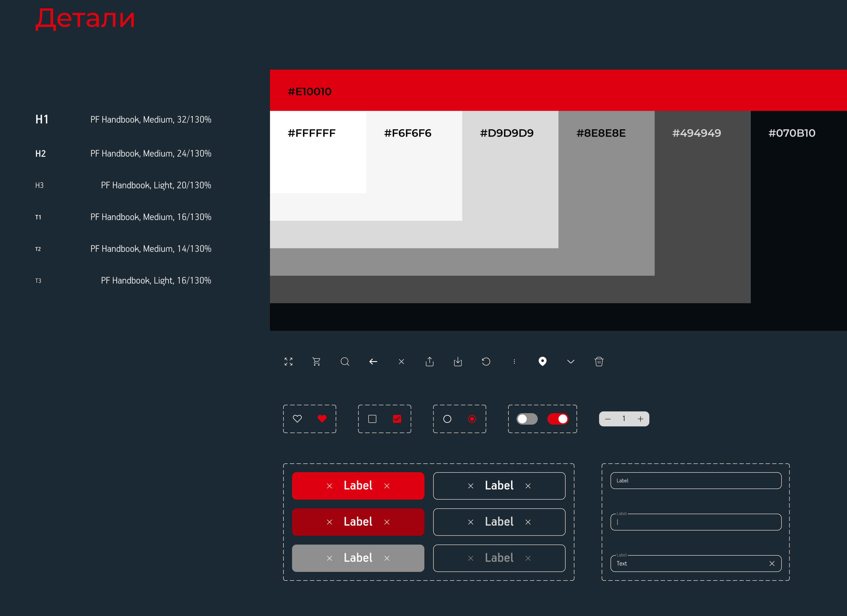Click the plus button on quantity stepper

(641, 419)
